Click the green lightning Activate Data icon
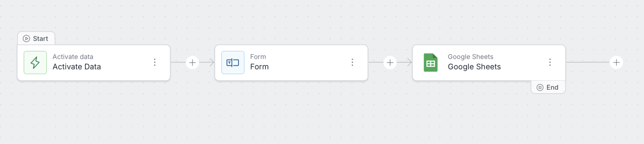 click(x=35, y=63)
